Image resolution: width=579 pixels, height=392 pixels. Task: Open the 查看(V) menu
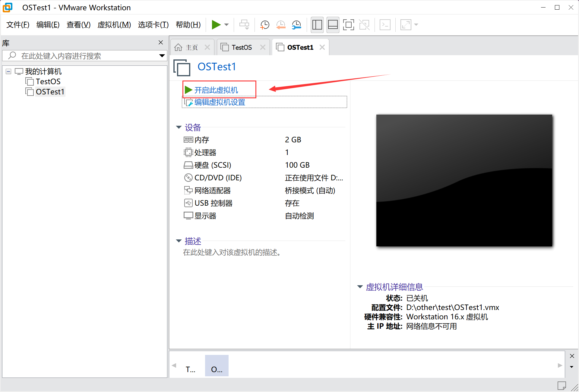pos(78,25)
